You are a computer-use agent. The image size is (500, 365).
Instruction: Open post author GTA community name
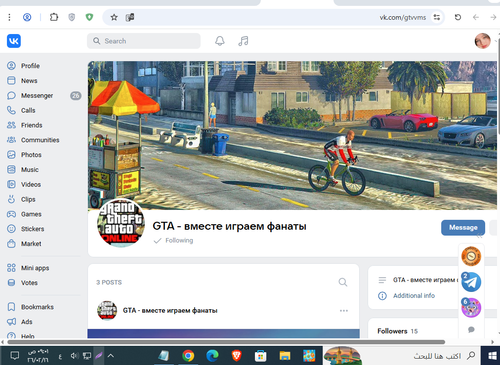point(170,310)
